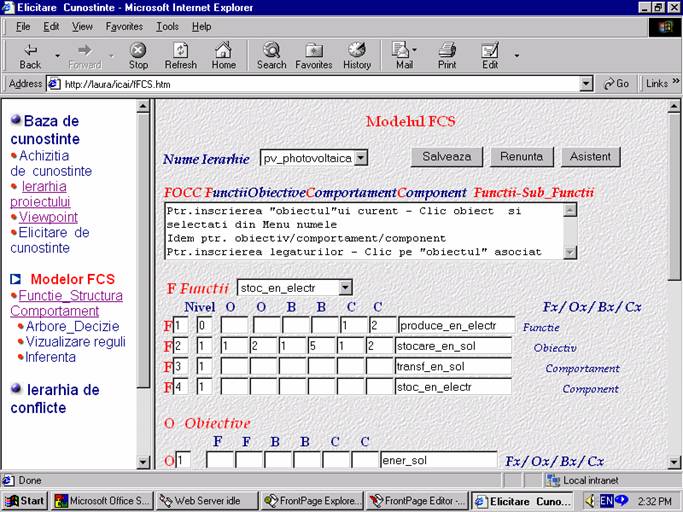Open the Tools menu
683x512 pixels.
click(167, 26)
